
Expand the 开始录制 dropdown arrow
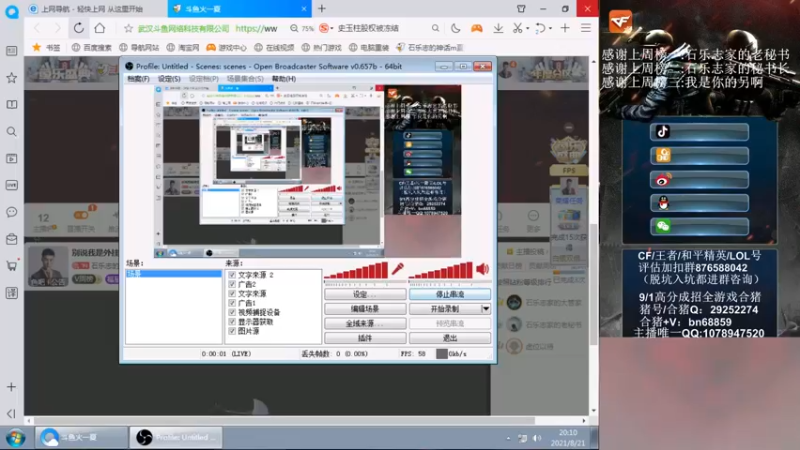pyautogui.click(x=486, y=309)
